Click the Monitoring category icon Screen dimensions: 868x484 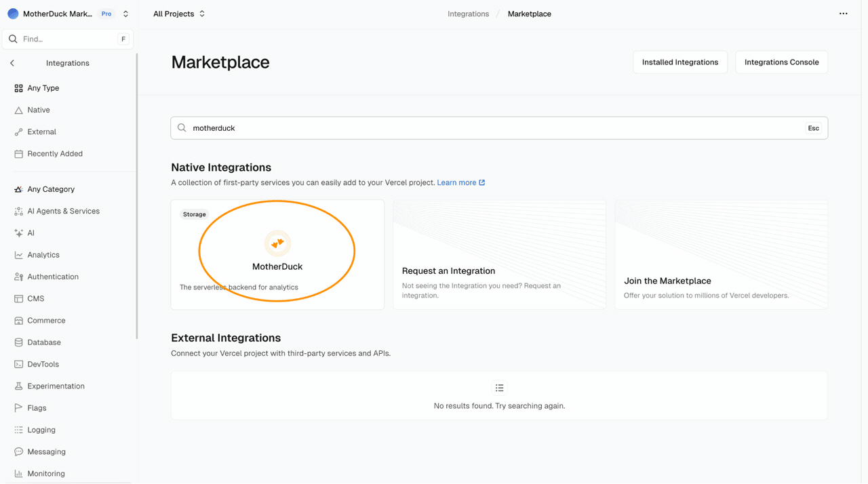point(18,473)
